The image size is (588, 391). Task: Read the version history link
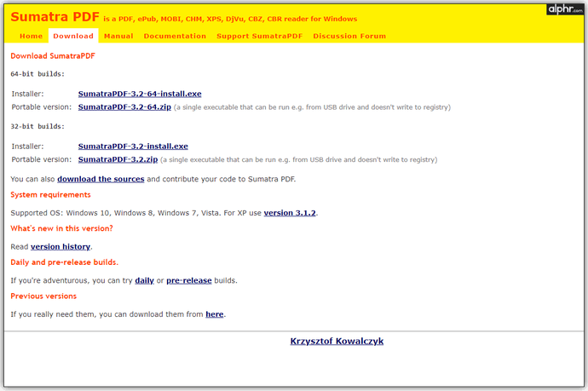61,247
